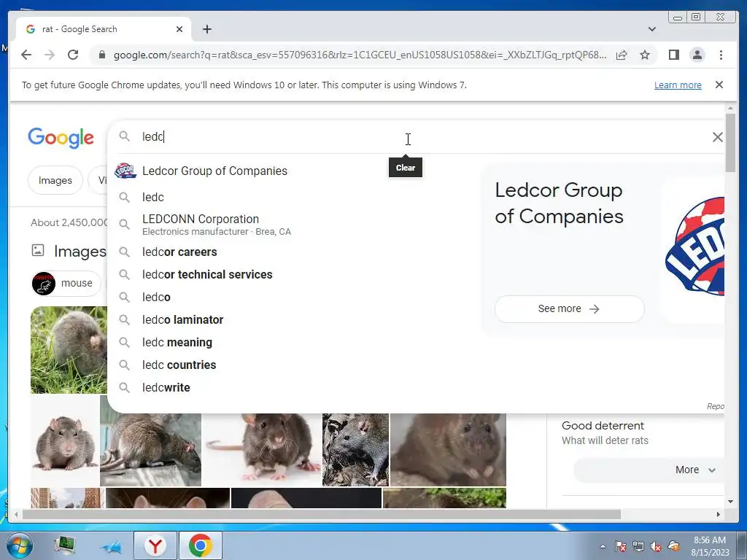Open the Chrome profile avatar
The width and height of the screenshot is (747, 560).
click(x=697, y=55)
